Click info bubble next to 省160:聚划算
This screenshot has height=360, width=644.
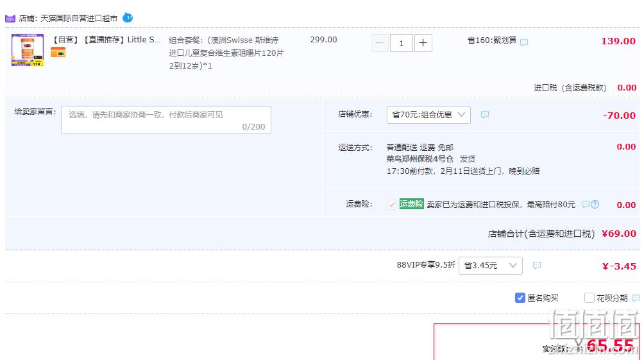click(x=524, y=42)
